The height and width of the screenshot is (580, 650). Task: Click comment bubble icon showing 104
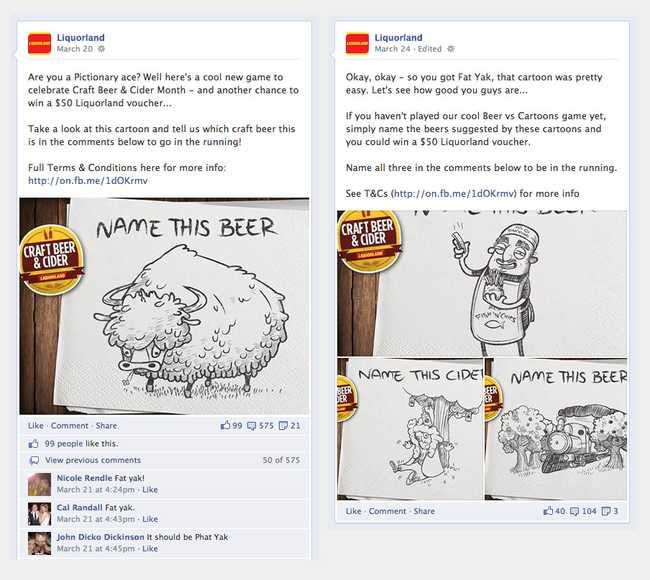tap(575, 512)
